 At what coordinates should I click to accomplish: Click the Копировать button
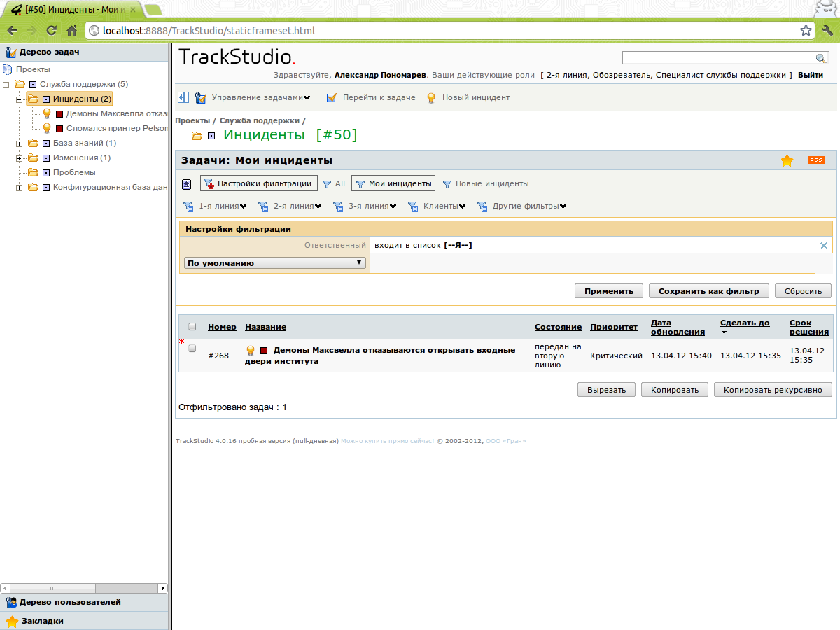point(675,390)
